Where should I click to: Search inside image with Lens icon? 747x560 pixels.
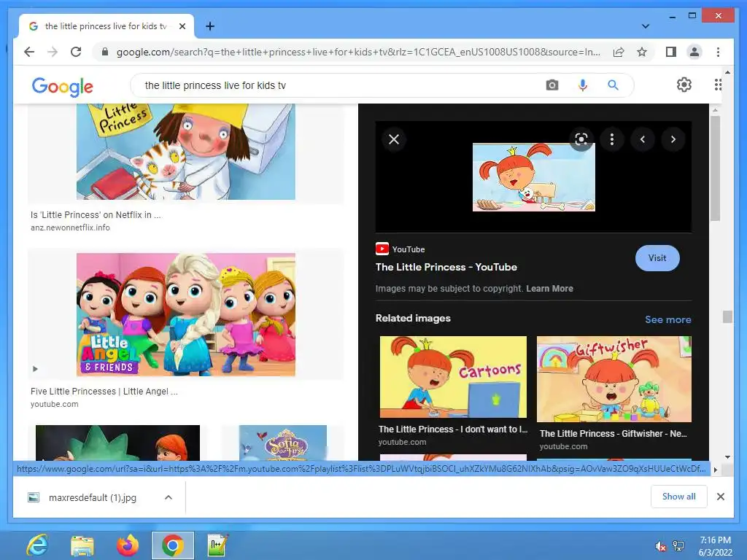[x=581, y=139]
